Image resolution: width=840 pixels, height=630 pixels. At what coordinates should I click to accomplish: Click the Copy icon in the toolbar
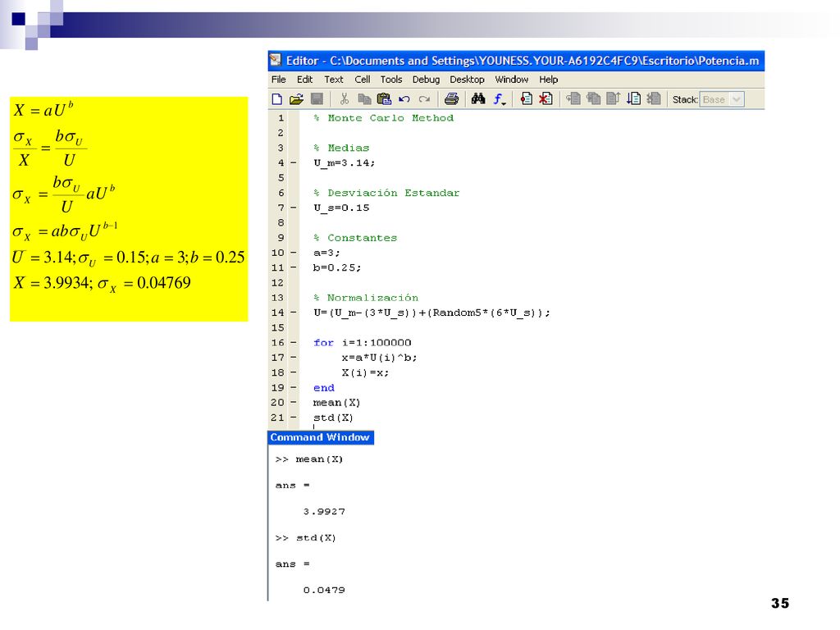[x=364, y=99]
